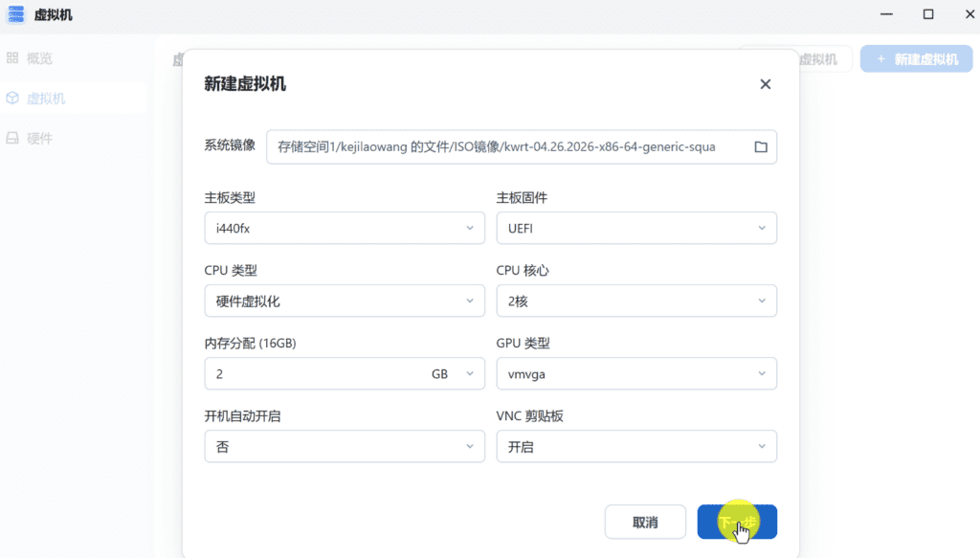The image size is (980, 558).
Task: Click the app logo icon in title bar
Action: click(x=15, y=14)
